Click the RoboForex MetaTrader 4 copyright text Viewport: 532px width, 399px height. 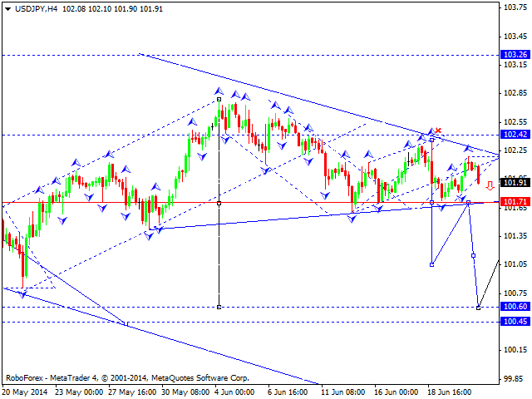point(127,378)
